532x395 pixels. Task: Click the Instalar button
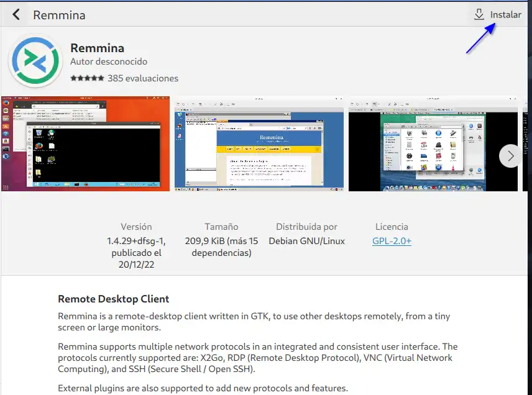(x=497, y=14)
